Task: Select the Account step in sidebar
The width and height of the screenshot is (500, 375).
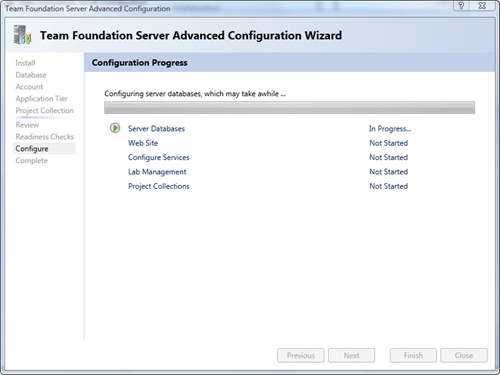Action: 29,87
